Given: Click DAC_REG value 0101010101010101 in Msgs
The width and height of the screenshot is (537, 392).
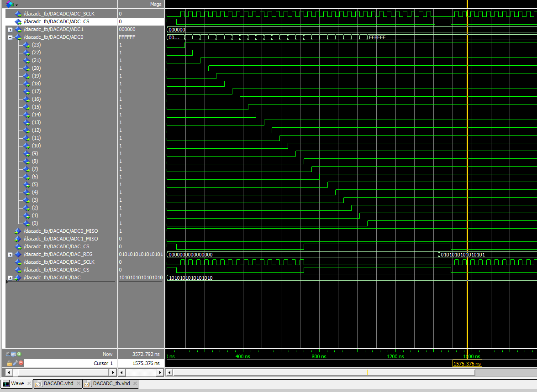Looking at the screenshot, I should pos(141,254).
